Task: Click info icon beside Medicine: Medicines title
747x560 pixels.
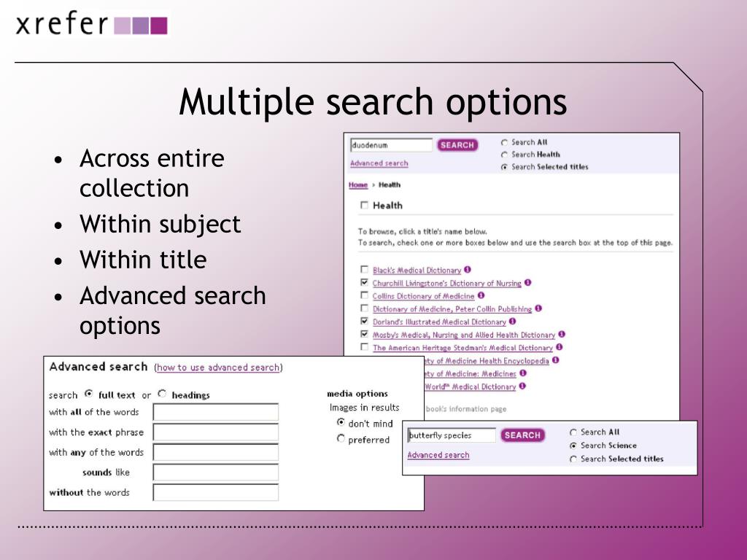Action: pos(522,373)
